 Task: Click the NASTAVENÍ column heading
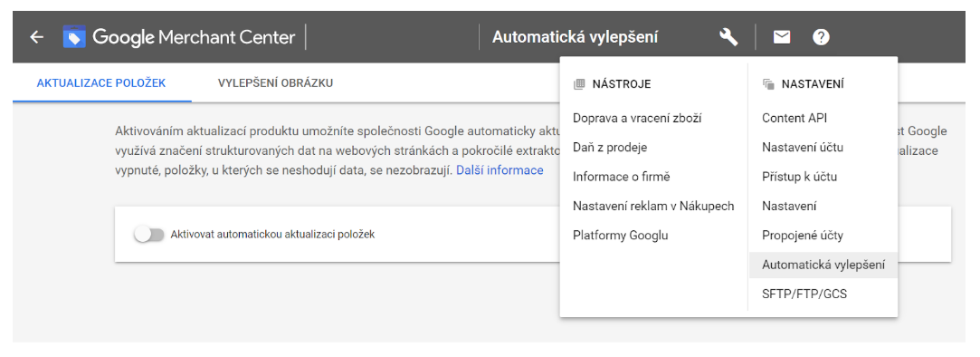[813, 84]
